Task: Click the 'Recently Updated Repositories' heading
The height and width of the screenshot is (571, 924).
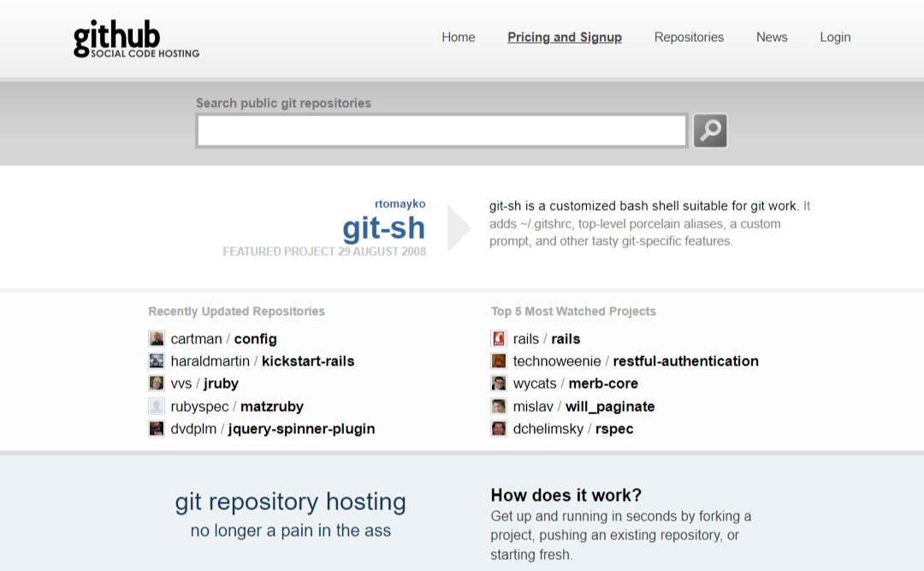Action: point(236,311)
